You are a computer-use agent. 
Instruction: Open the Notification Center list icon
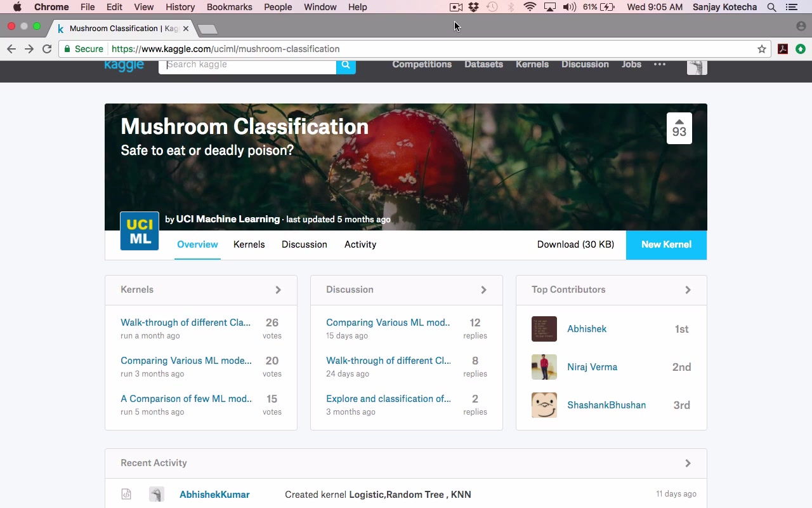point(792,7)
